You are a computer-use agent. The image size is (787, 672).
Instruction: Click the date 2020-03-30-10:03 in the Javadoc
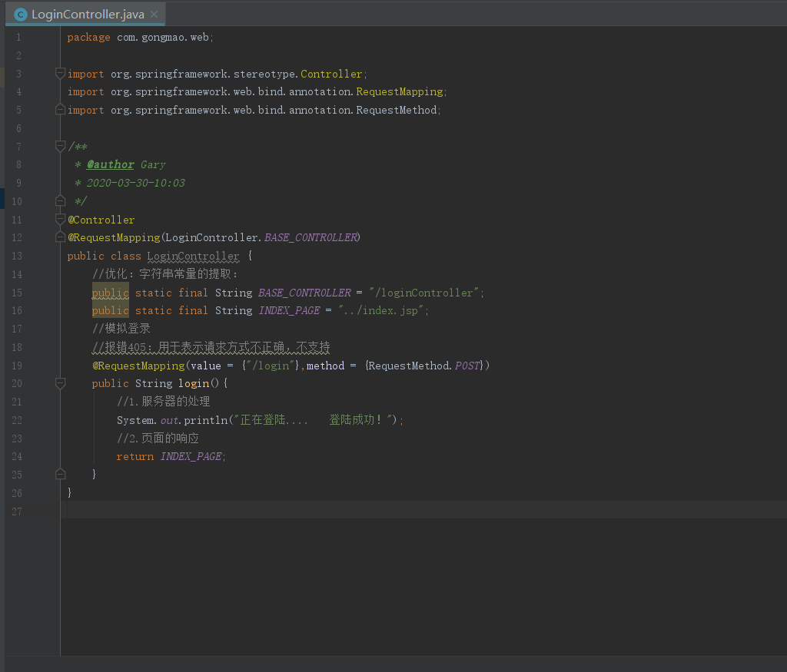pyautogui.click(x=136, y=183)
